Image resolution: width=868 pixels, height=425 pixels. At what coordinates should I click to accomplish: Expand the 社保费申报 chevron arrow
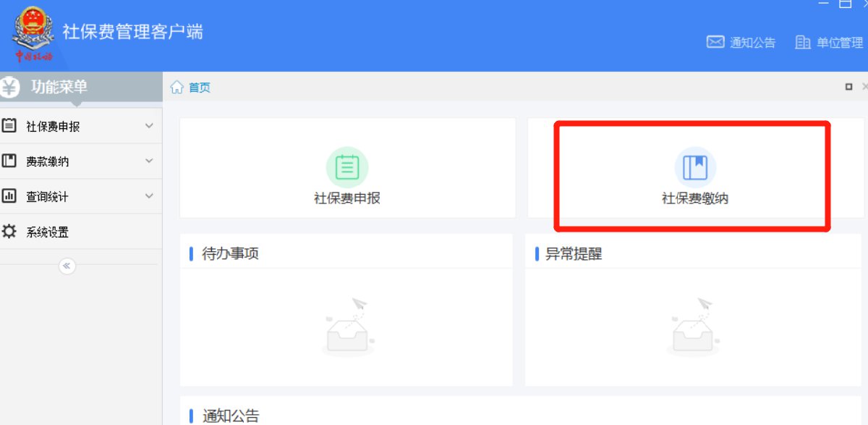(x=149, y=126)
